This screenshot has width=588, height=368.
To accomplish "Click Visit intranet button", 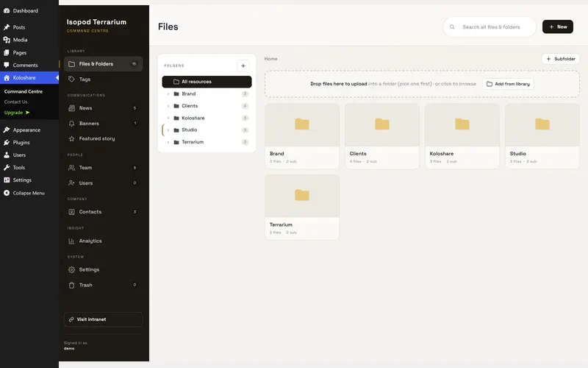I will point(104,319).
